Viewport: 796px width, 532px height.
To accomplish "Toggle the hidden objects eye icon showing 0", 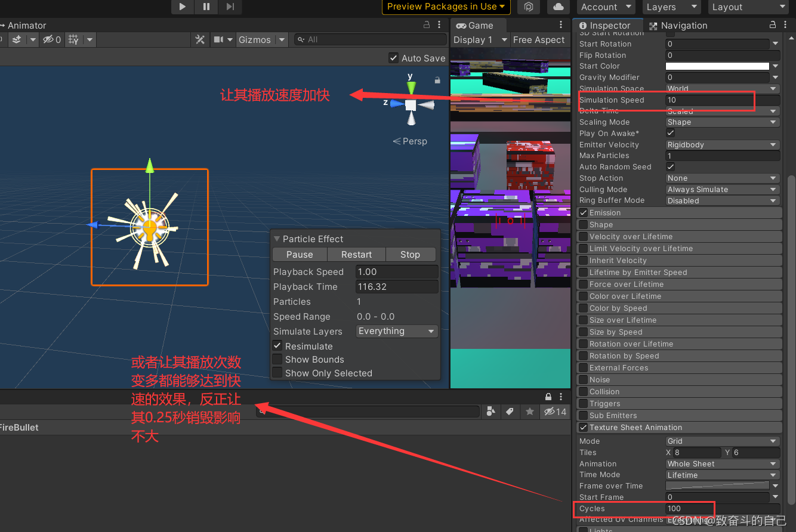I will (52, 39).
